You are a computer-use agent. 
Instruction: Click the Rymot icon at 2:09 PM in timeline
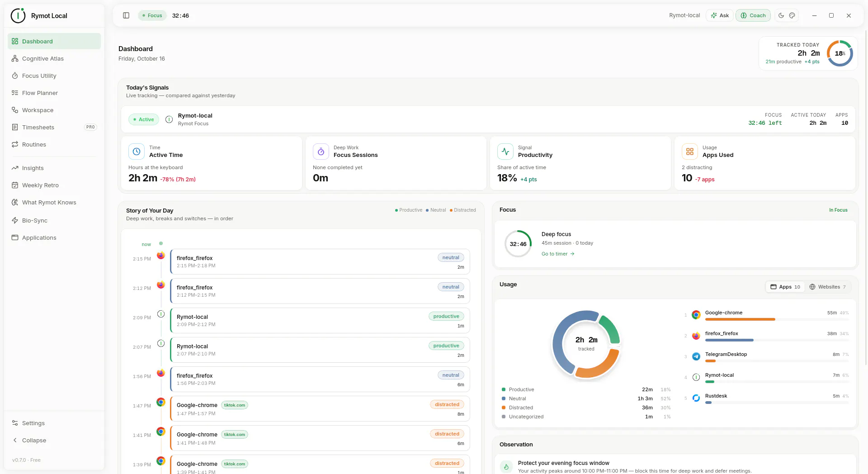click(x=161, y=314)
